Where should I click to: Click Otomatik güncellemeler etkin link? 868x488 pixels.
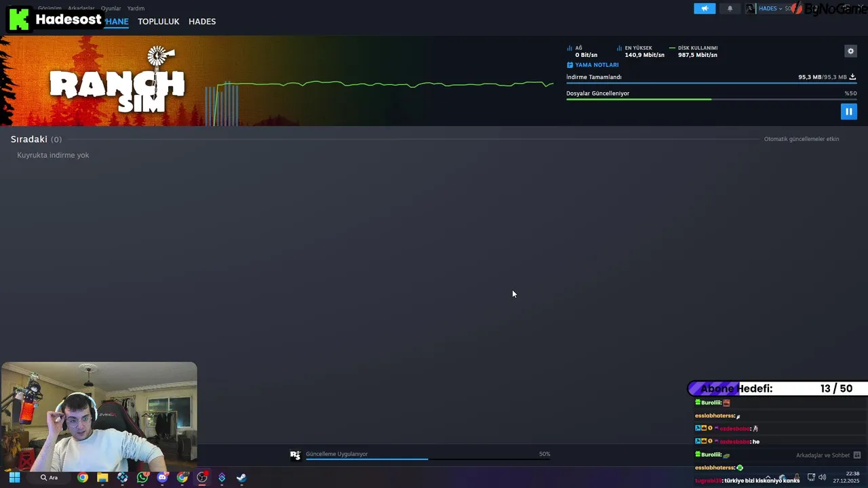(802, 139)
